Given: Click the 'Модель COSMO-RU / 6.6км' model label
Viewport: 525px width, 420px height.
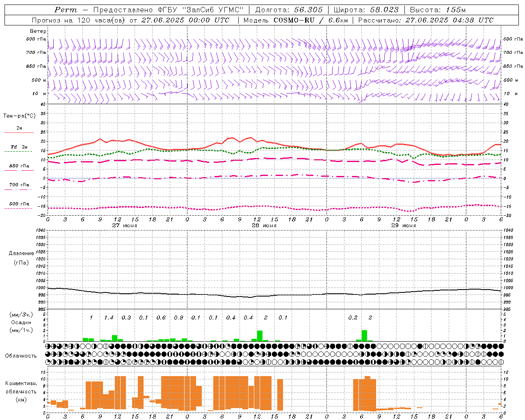Looking at the screenshot, I should [296, 20].
